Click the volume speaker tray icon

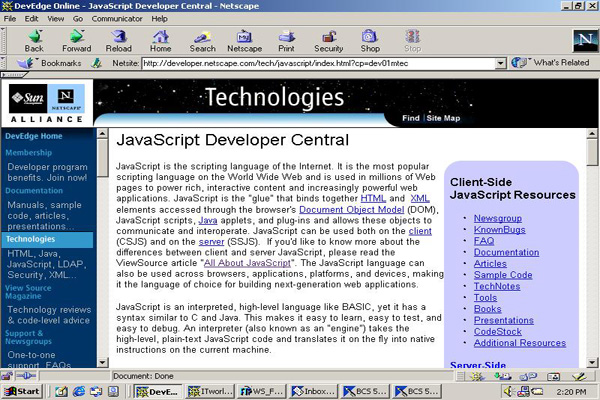pyautogui.click(x=508, y=391)
